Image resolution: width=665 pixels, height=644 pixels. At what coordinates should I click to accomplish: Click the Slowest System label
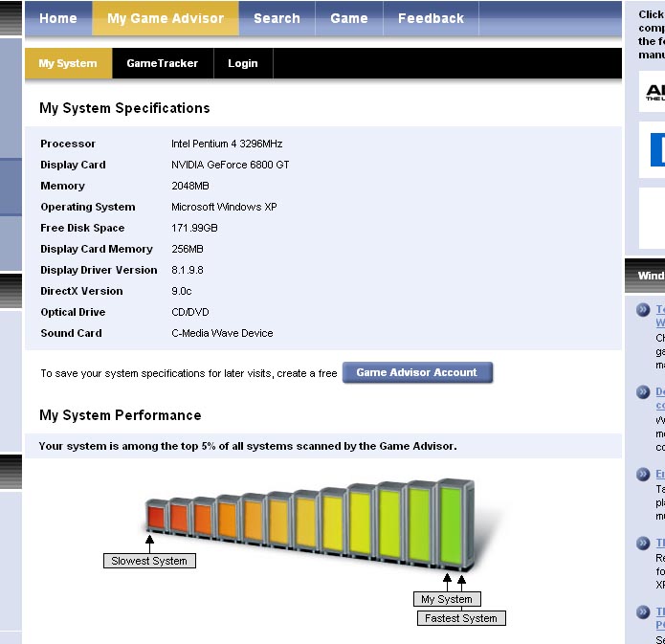(149, 561)
